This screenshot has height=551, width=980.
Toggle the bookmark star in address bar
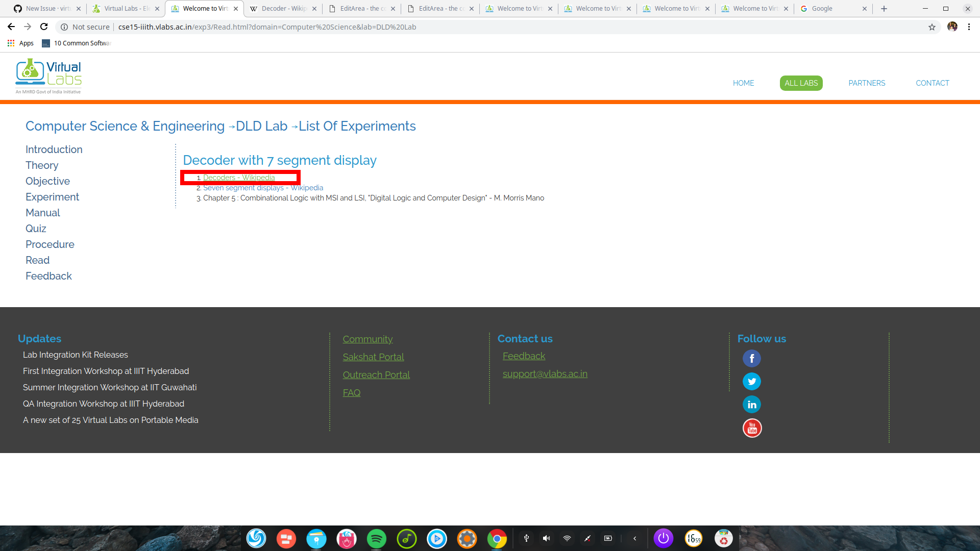pyautogui.click(x=933, y=27)
